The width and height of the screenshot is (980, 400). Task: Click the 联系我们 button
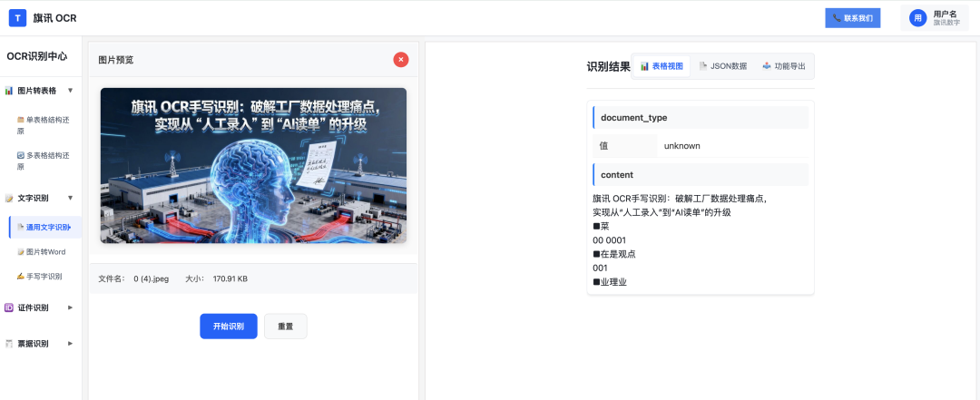click(x=852, y=18)
